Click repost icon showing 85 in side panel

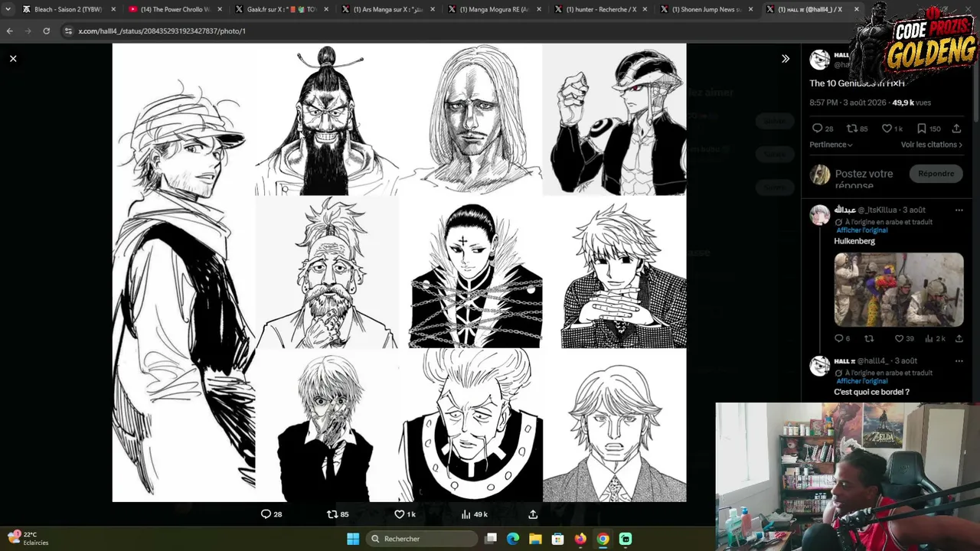(851, 129)
